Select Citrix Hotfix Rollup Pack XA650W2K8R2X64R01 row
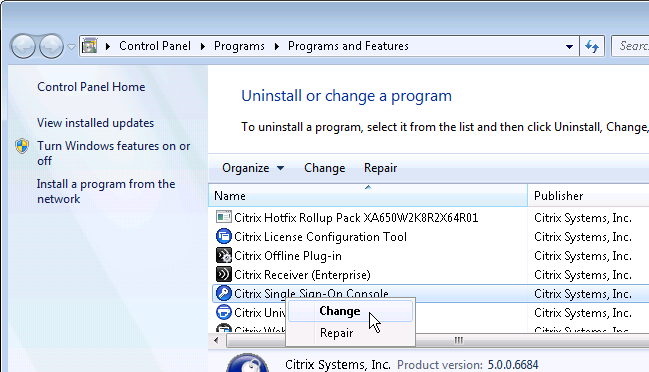The image size is (649, 372). [x=356, y=218]
